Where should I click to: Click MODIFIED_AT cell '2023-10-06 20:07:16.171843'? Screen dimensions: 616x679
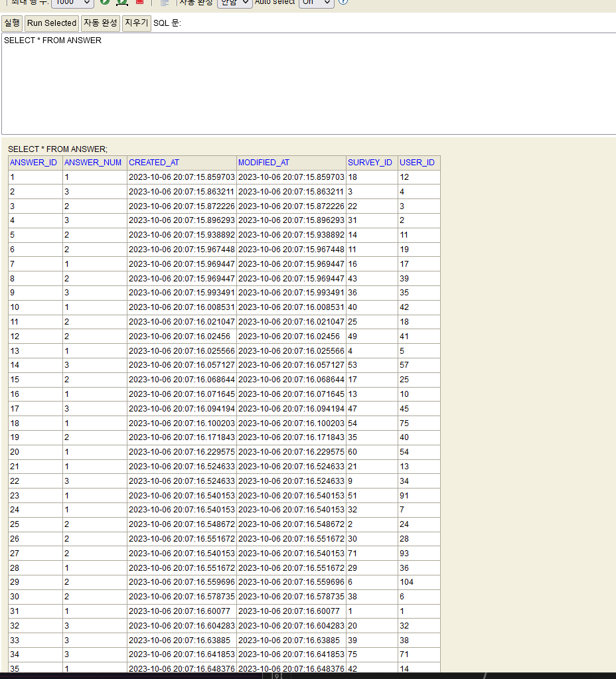(x=291, y=437)
